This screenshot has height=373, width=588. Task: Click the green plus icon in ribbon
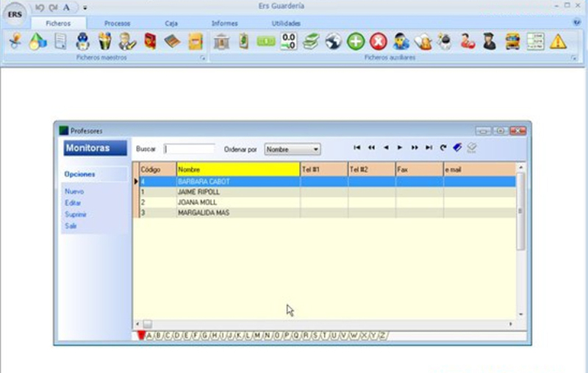[x=356, y=42]
